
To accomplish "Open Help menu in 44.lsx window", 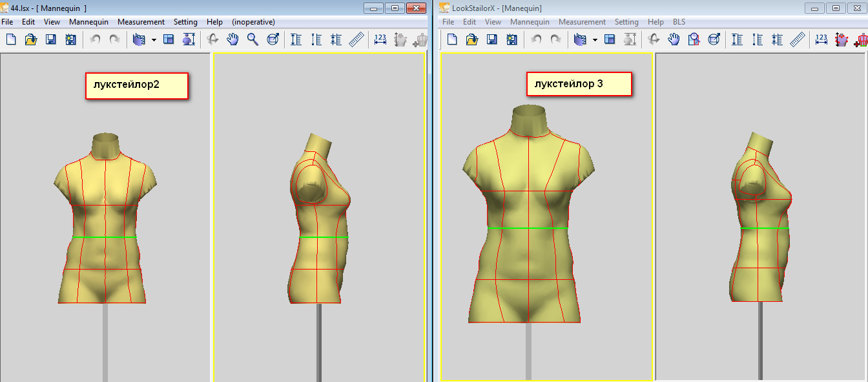I will [x=214, y=22].
